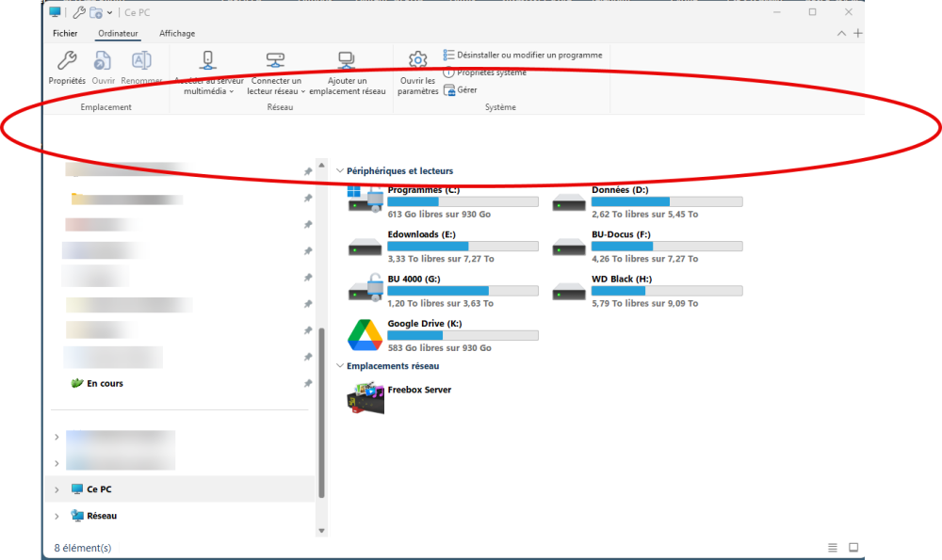Expand the Réseau tree node chevron
The width and height of the screenshot is (942, 560).
pos(57,516)
